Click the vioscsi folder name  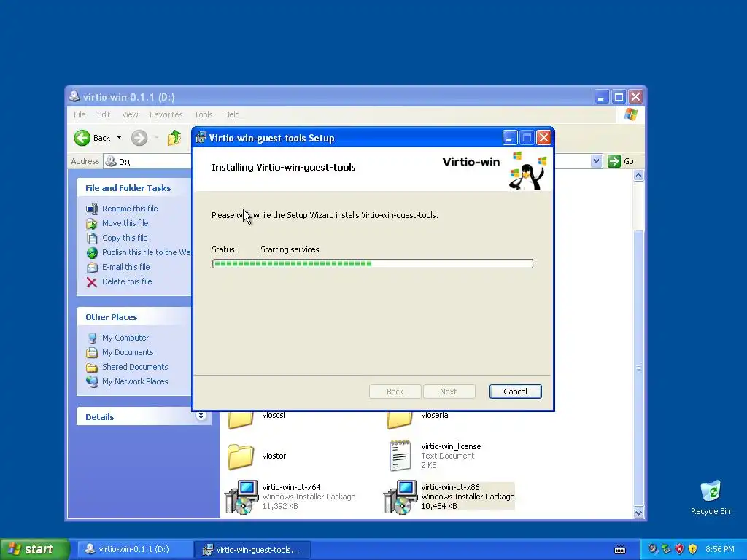274,415
